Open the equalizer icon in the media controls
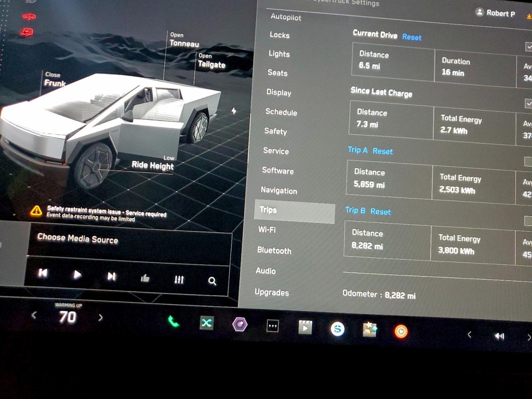 [x=179, y=280]
